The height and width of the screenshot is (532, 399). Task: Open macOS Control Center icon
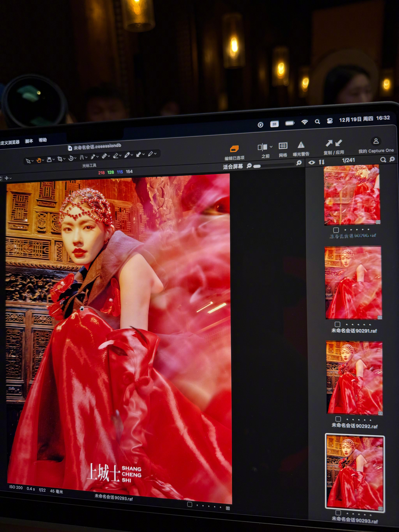pos(330,121)
